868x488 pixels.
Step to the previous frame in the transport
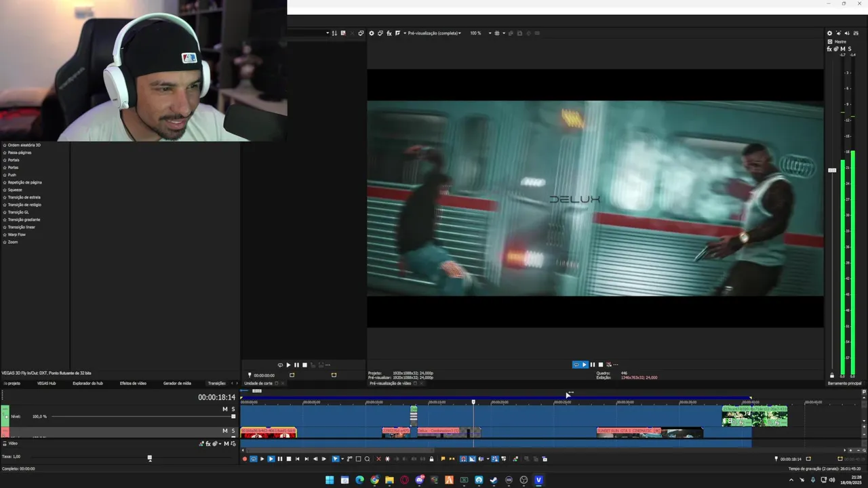315,459
